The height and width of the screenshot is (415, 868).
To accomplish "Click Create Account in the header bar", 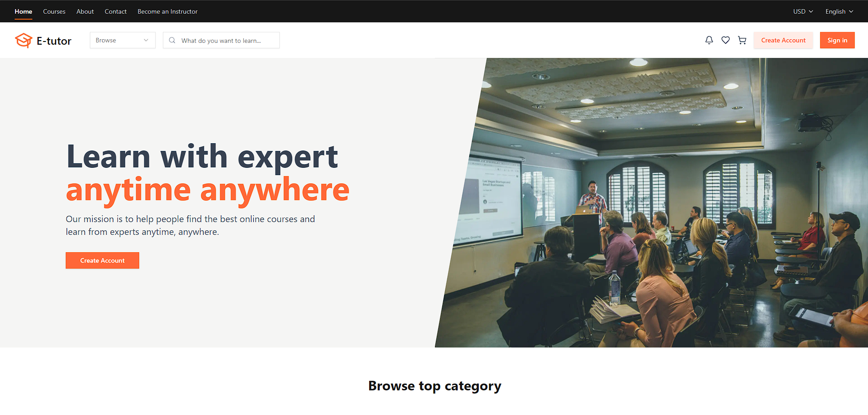I will pos(783,41).
